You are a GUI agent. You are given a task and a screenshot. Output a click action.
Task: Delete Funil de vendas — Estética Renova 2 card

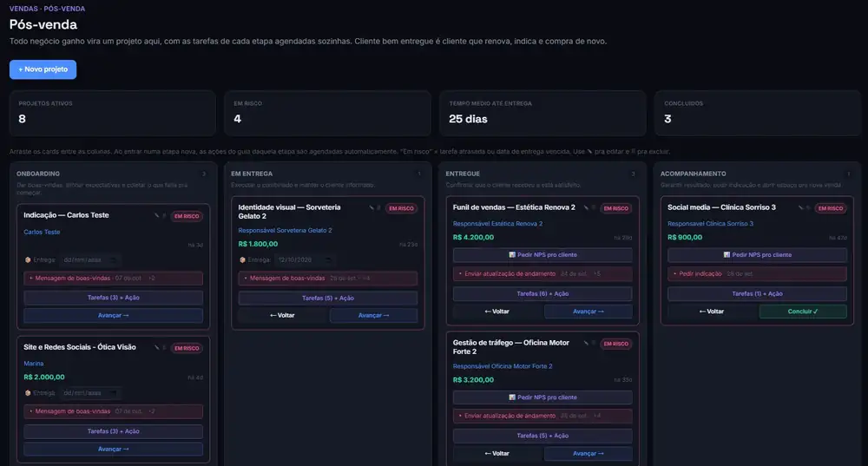click(x=594, y=208)
